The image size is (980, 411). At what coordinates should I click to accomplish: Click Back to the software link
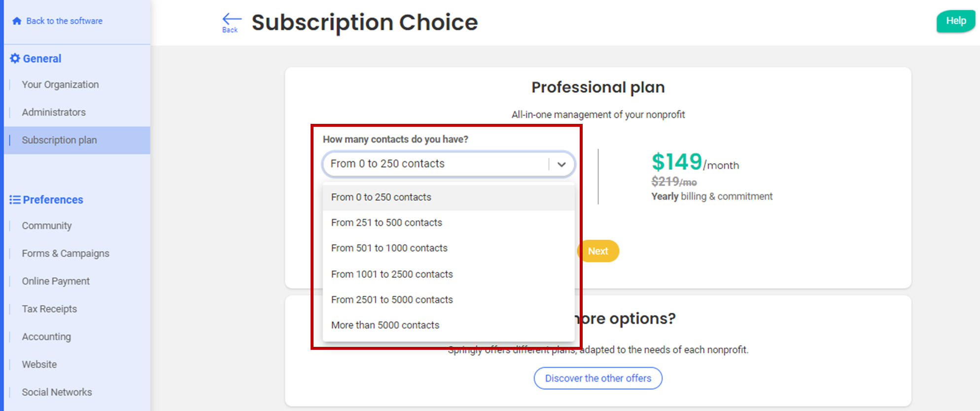click(x=64, y=21)
